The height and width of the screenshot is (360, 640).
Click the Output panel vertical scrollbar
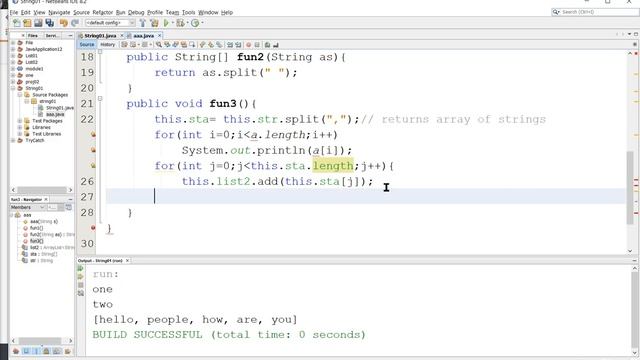point(634,310)
